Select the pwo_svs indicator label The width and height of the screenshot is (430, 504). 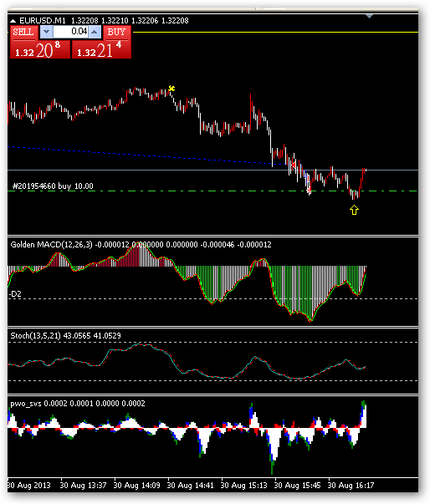(x=26, y=404)
